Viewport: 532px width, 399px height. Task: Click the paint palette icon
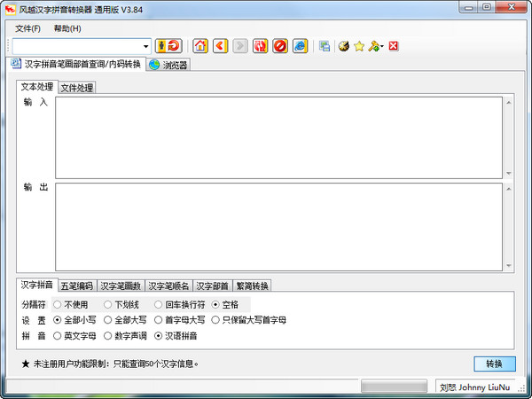(344, 46)
